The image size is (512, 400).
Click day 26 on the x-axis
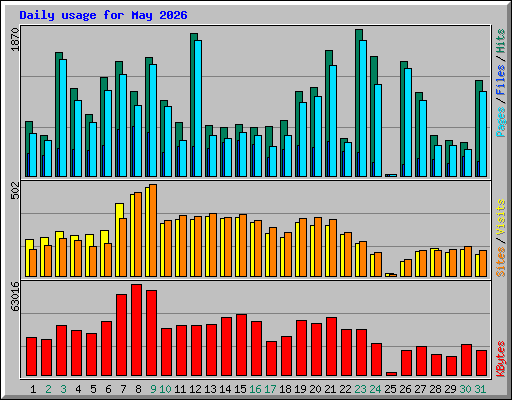coord(405,389)
